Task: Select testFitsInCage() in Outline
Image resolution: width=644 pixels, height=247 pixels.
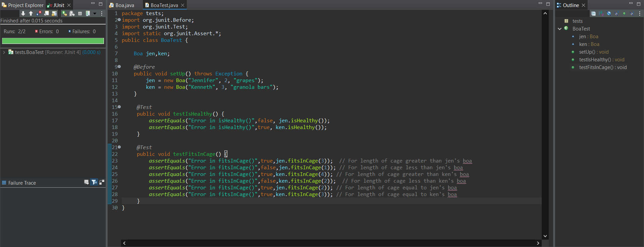Action: [x=603, y=67]
